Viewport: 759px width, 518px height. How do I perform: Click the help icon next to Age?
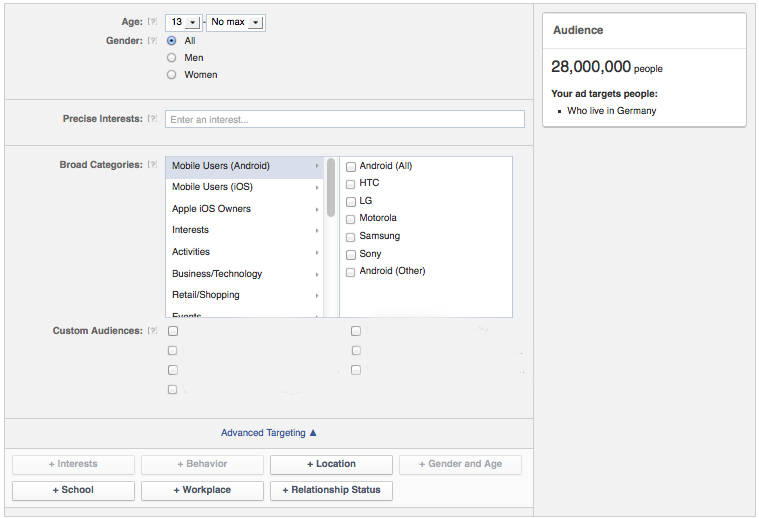click(x=153, y=22)
